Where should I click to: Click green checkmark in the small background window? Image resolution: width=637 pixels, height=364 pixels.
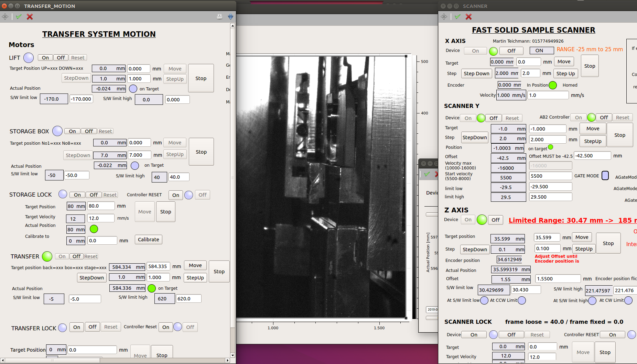(x=427, y=174)
